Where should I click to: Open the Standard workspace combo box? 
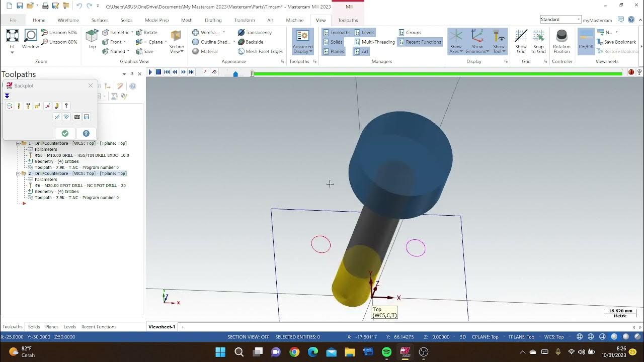[560, 20]
